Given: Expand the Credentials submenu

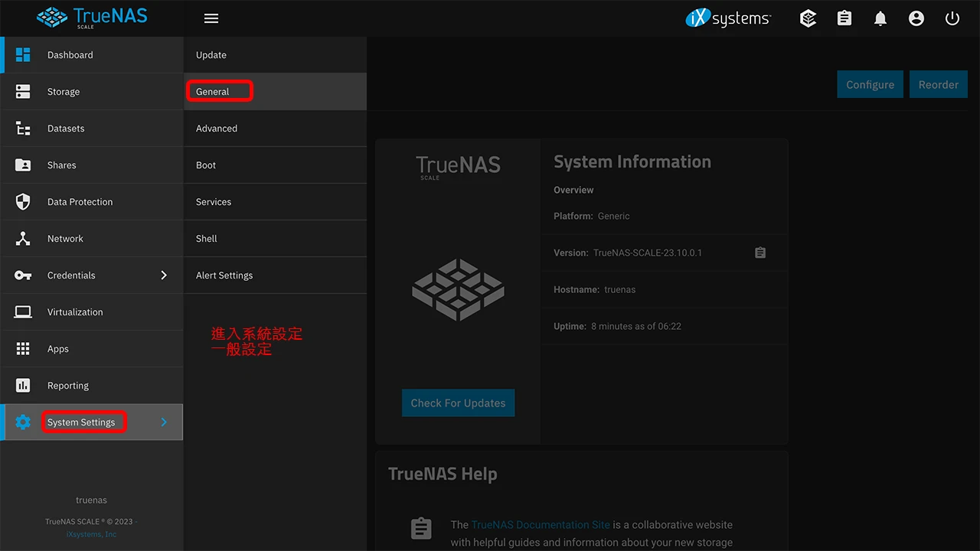Looking at the screenshot, I should pyautogui.click(x=163, y=275).
